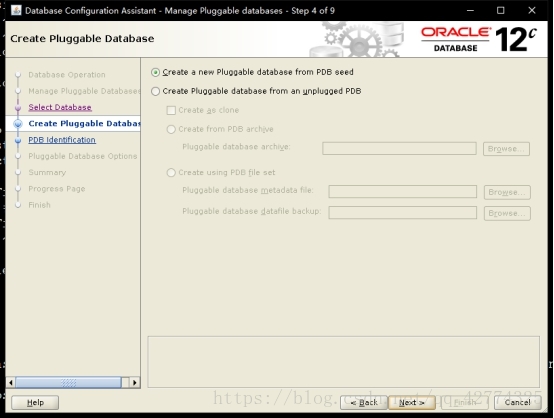
Task: Tick the Create as clone checkbox
Action: (x=171, y=110)
